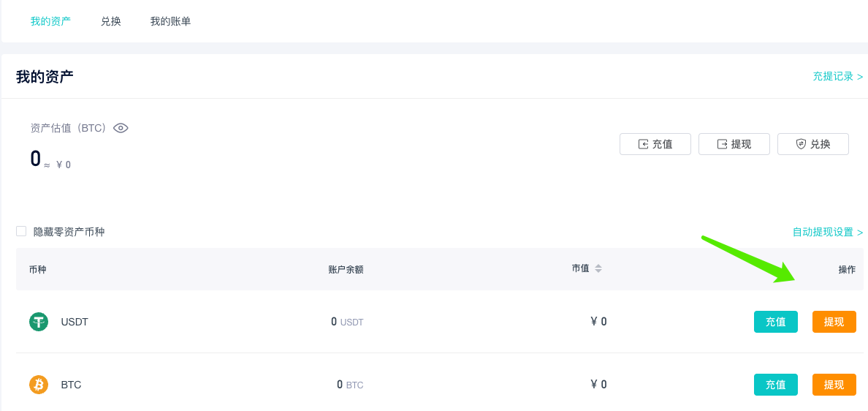This screenshot has width=868, height=411.
Task: Switch to the 兑换 tab
Action: coord(111,22)
